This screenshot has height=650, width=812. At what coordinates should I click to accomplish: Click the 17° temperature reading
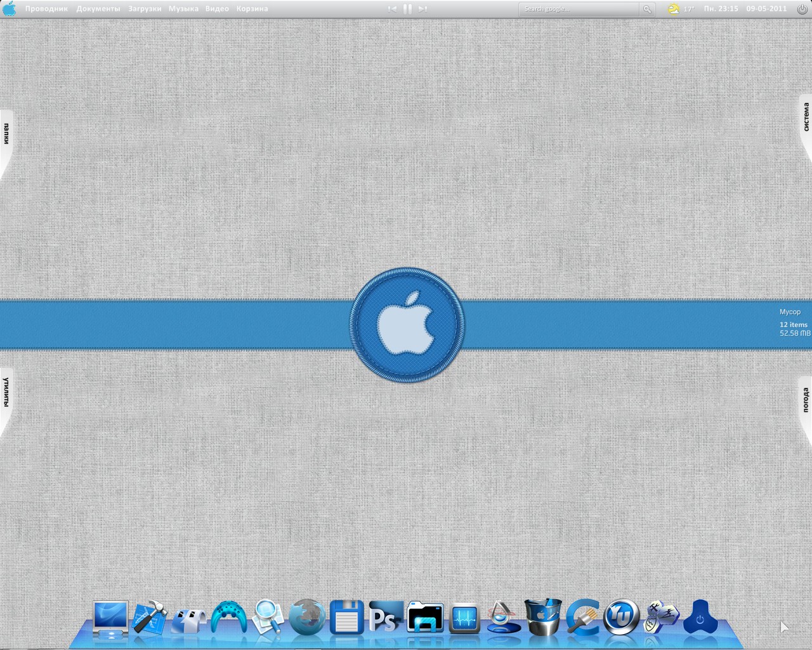tap(689, 9)
